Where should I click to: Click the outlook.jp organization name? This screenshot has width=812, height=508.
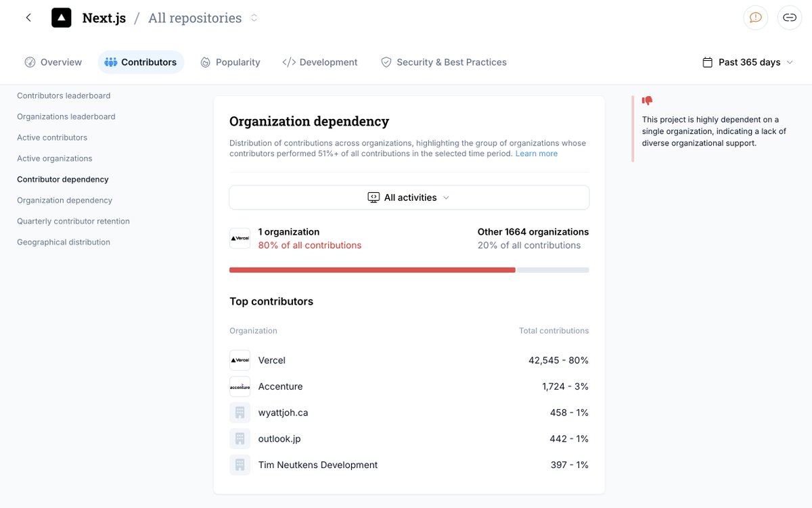tap(279, 439)
